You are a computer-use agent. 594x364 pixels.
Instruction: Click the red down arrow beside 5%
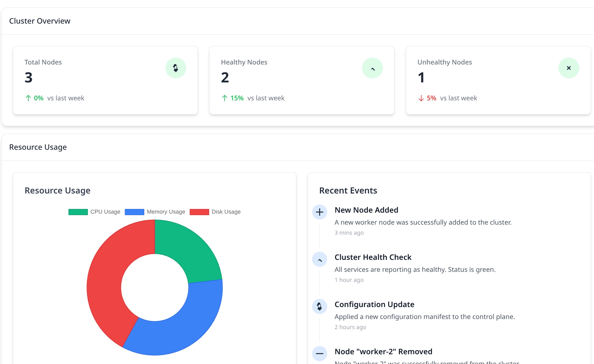tap(421, 98)
